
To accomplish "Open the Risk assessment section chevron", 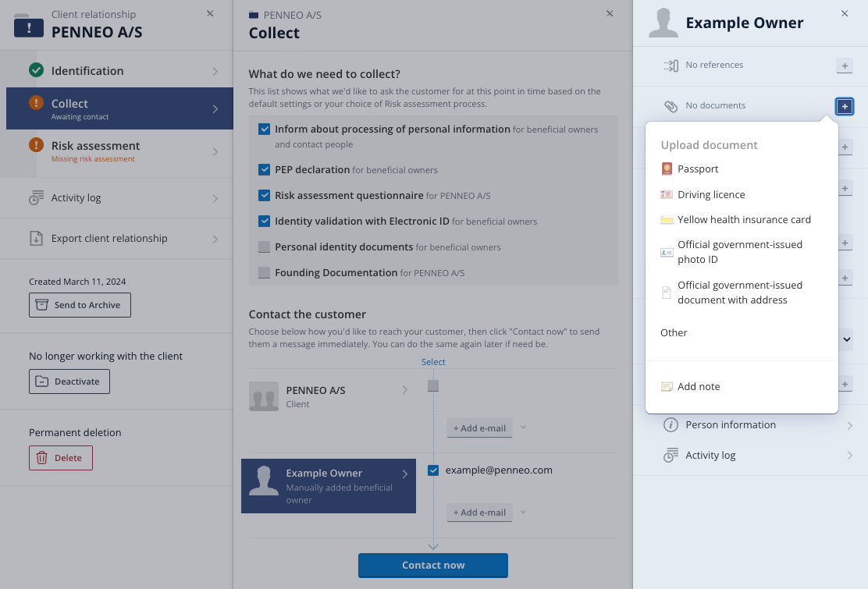I will coord(215,151).
